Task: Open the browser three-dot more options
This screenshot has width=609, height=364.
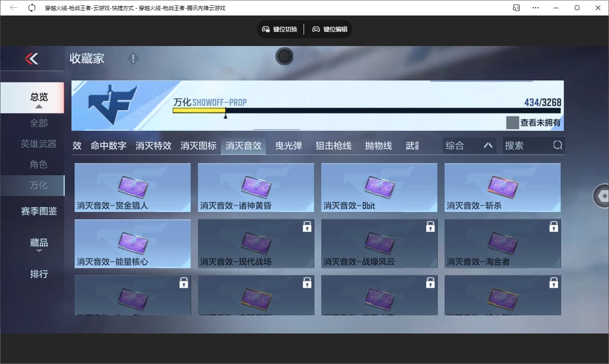Action: [536, 8]
